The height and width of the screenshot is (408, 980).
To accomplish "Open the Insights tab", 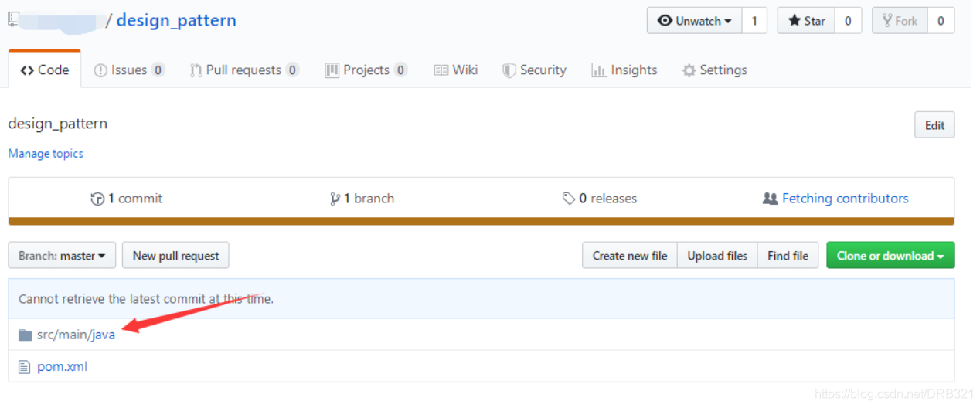I will tap(624, 70).
